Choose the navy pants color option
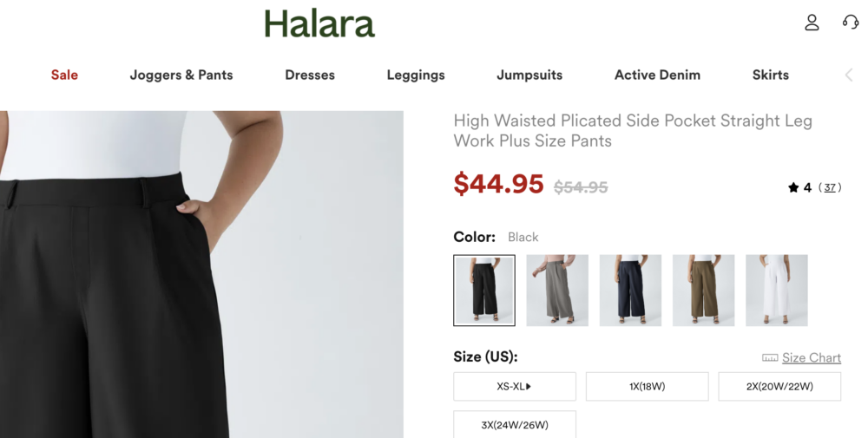The height and width of the screenshot is (438, 868). pyautogui.click(x=630, y=291)
